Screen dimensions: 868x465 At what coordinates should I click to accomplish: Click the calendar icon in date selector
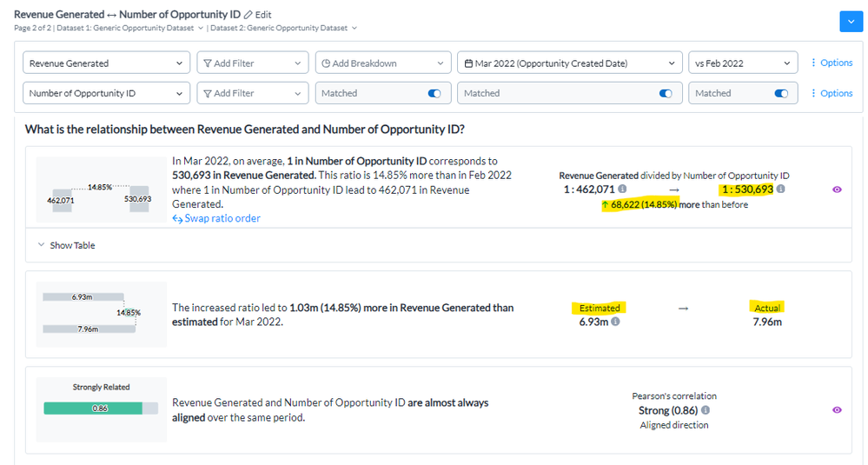point(468,63)
